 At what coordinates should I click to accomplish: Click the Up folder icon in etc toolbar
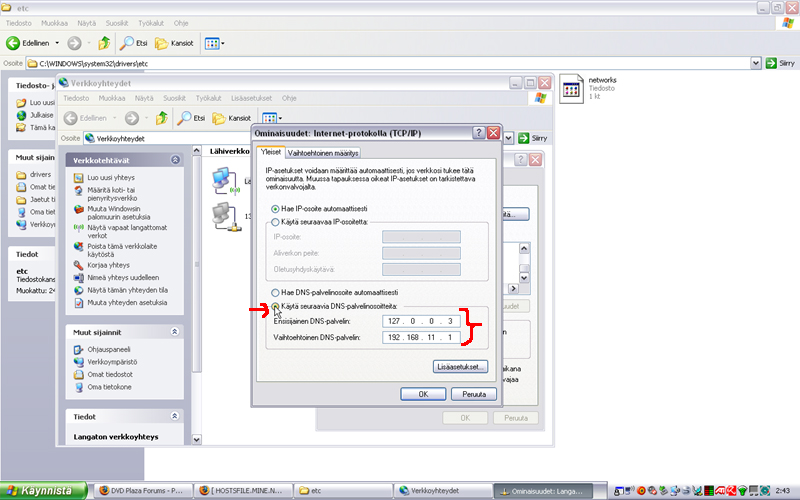pos(105,43)
